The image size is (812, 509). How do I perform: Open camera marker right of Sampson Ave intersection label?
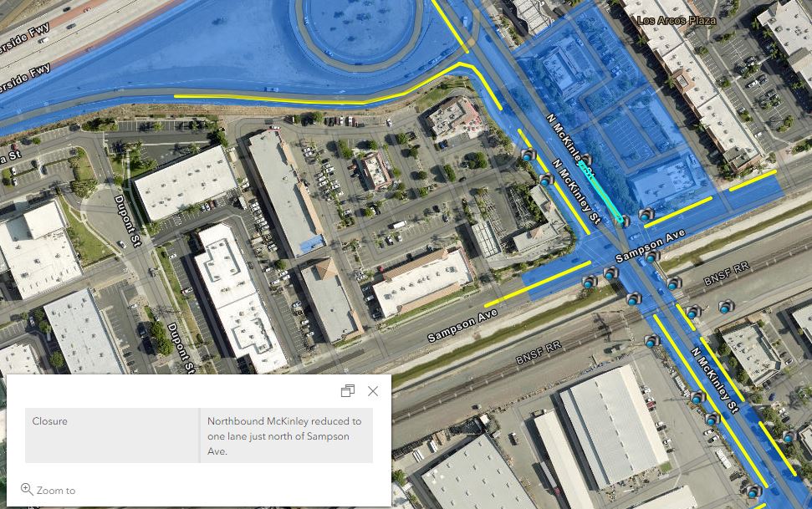652,256
